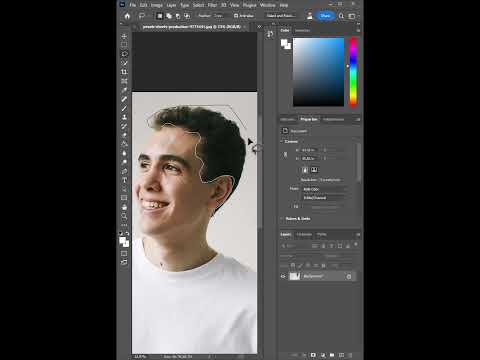The height and width of the screenshot is (360, 480).
Task: Open the File menu
Action: [133, 5]
